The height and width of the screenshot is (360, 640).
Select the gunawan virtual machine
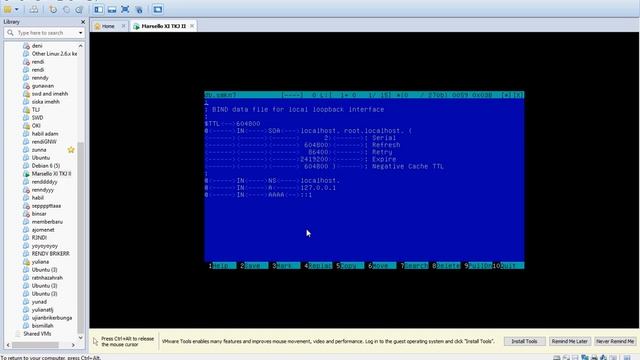[x=42, y=86]
